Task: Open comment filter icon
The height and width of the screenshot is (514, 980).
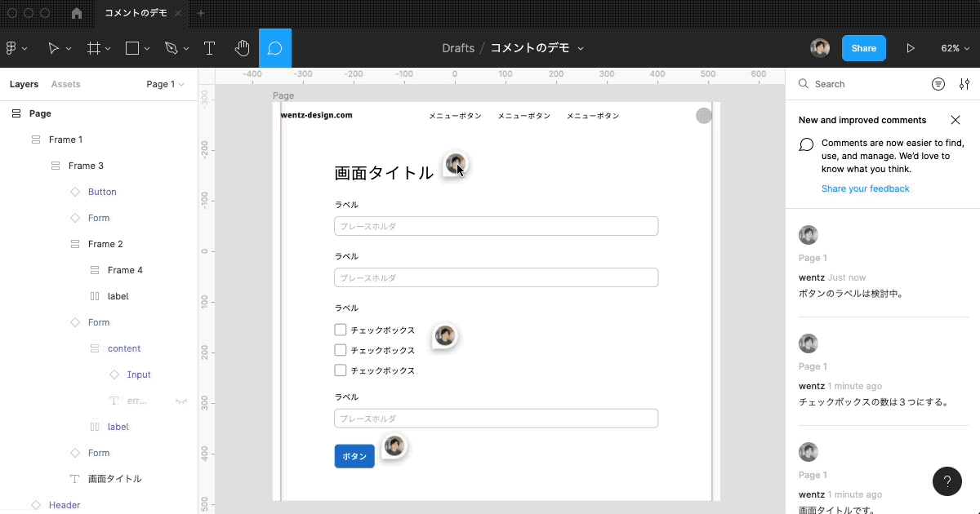Action: (x=938, y=84)
